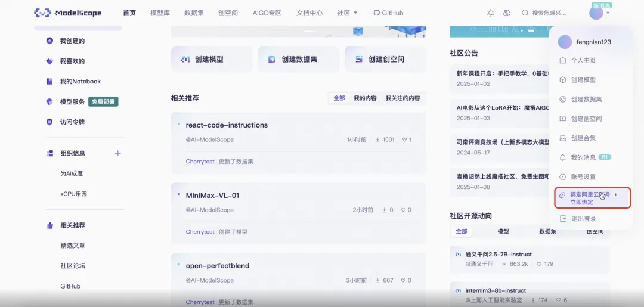Open the 首页 navigation tab

tap(129, 13)
